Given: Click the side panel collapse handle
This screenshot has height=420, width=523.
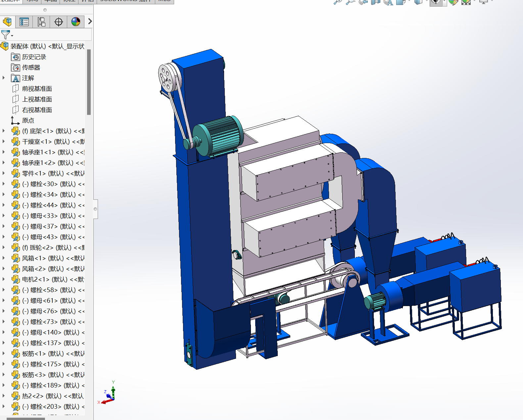Looking at the screenshot, I should click(95, 209).
